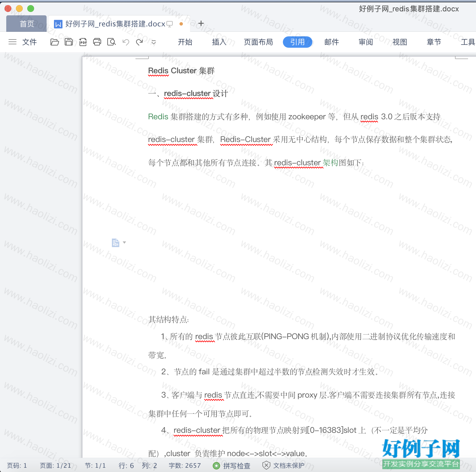Undo the last action
The image size is (476, 472).
pyautogui.click(x=126, y=42)
